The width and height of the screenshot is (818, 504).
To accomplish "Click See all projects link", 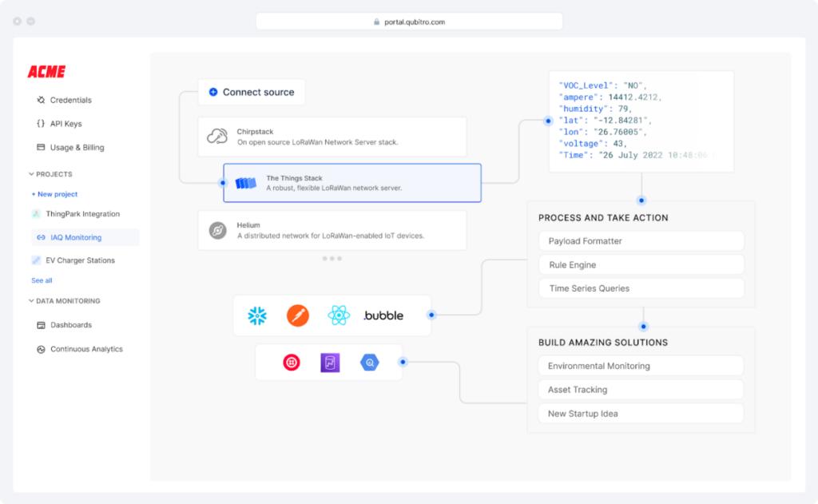I will tap(42, 280).
